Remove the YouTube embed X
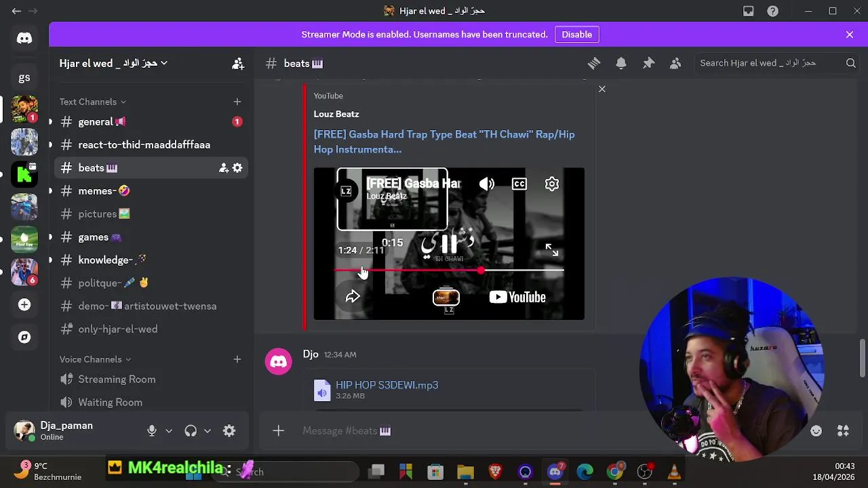868x488 pixels. click(602, 89)
